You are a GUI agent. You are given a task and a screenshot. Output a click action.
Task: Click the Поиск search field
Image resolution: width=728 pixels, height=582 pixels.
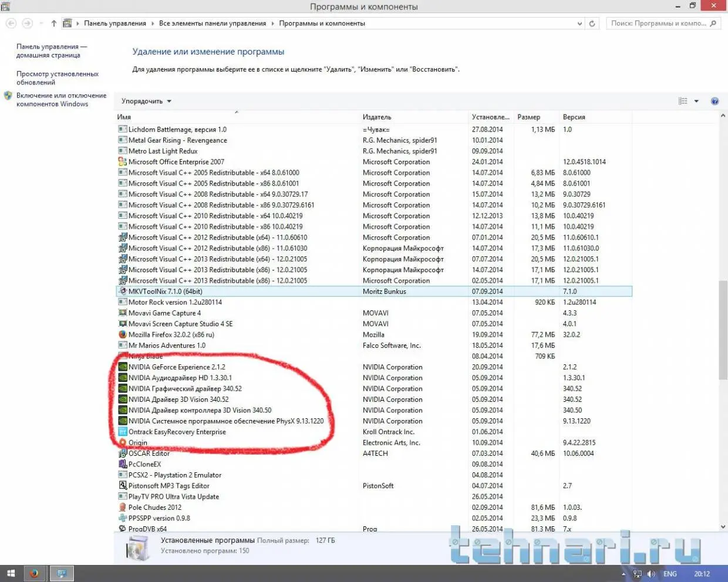(658, 23)
